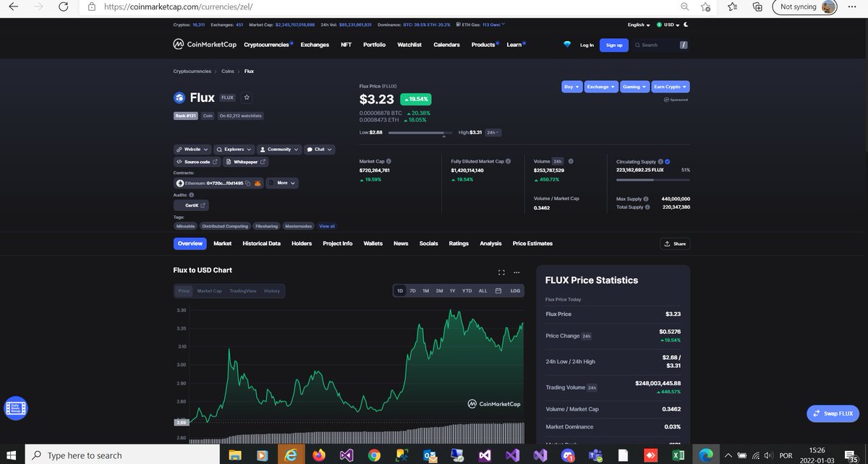Copy the Ethereum contract address

247,184
